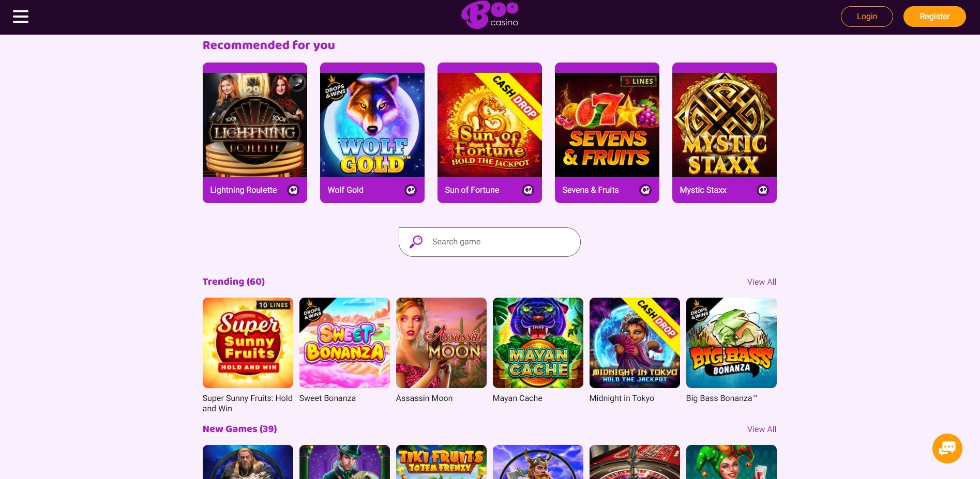Click the orange Register button
Screen dimensions: 980x479
(x=934, y=17)
